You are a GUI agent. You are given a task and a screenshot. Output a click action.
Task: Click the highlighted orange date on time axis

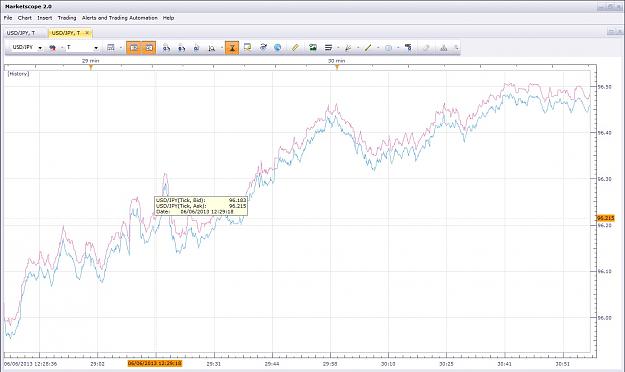pyautogui.click(x=155, y=364)
